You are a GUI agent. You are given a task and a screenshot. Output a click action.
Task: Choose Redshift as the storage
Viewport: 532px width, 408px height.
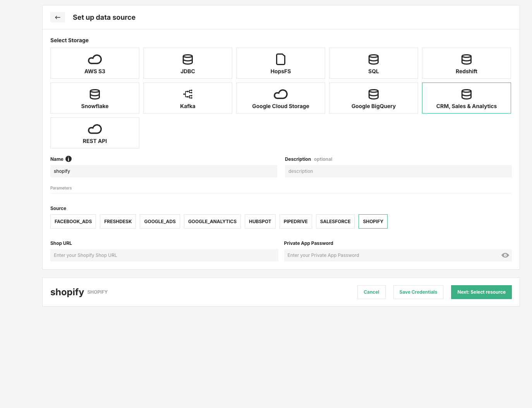[466, 63]
